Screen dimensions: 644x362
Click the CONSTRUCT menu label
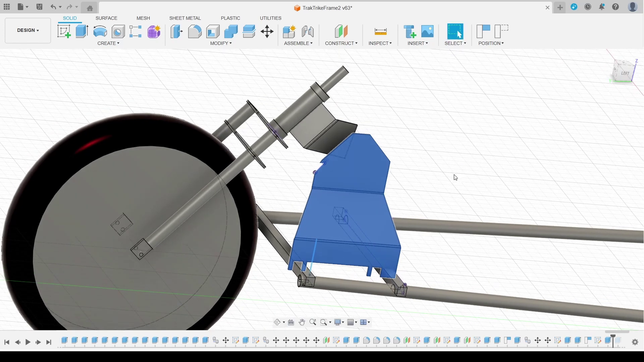(x=341, y=44)
